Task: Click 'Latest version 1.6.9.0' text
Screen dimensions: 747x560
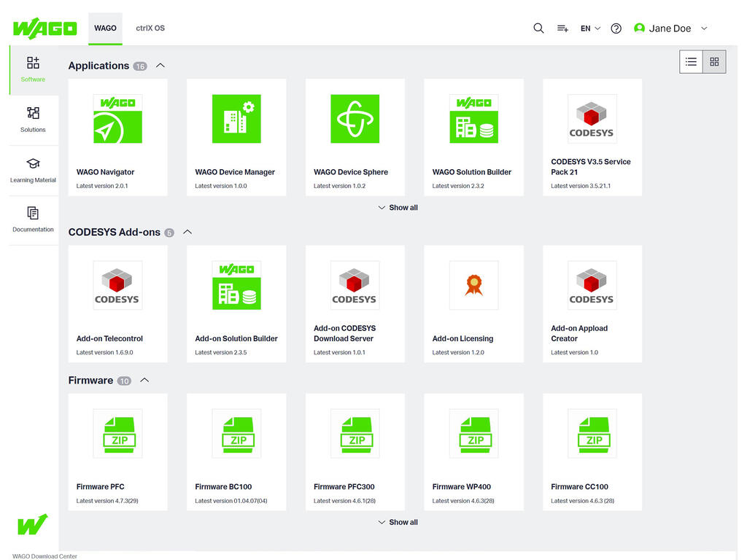Action: pyautogui.click(x=104, y=353)
